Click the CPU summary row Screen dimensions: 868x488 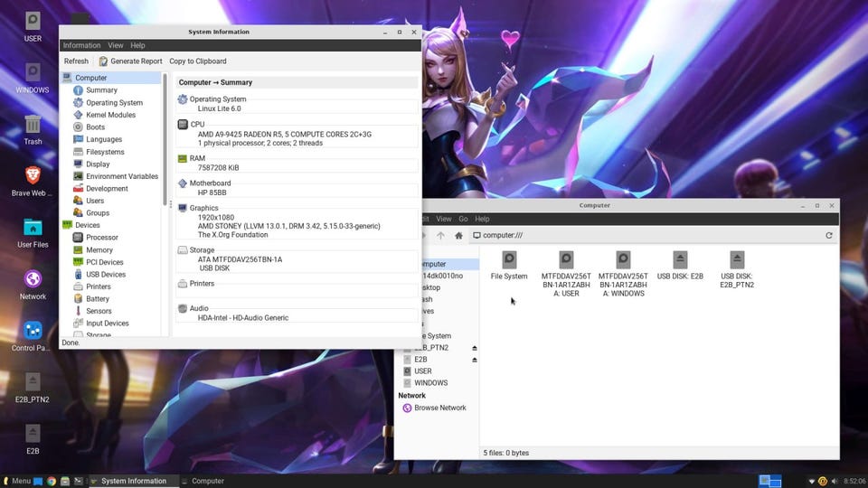[297, 134]
